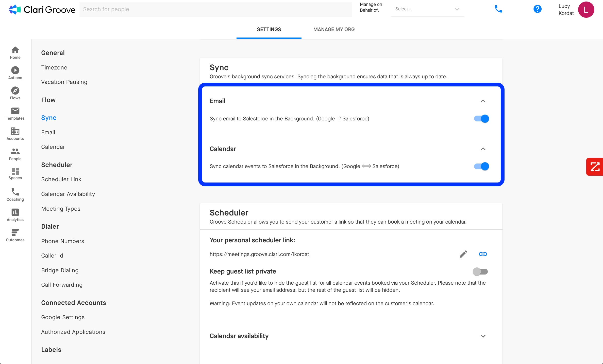The height and width of the screenshot is (364, 603).
Task: Toggle email sync to Salesforce switch
Action: click(x=481, y=119)
